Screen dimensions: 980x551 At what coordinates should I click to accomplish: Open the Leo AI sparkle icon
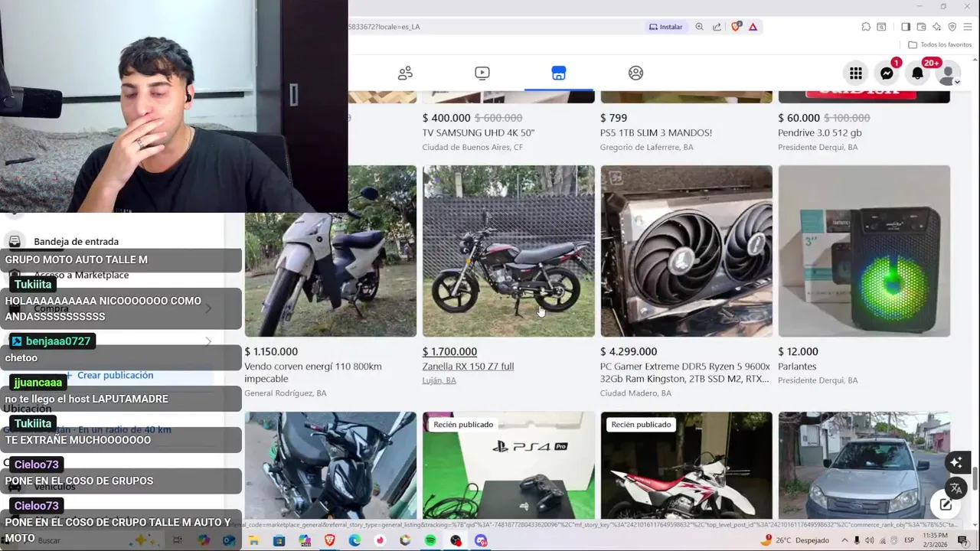(x=936, y=27)
